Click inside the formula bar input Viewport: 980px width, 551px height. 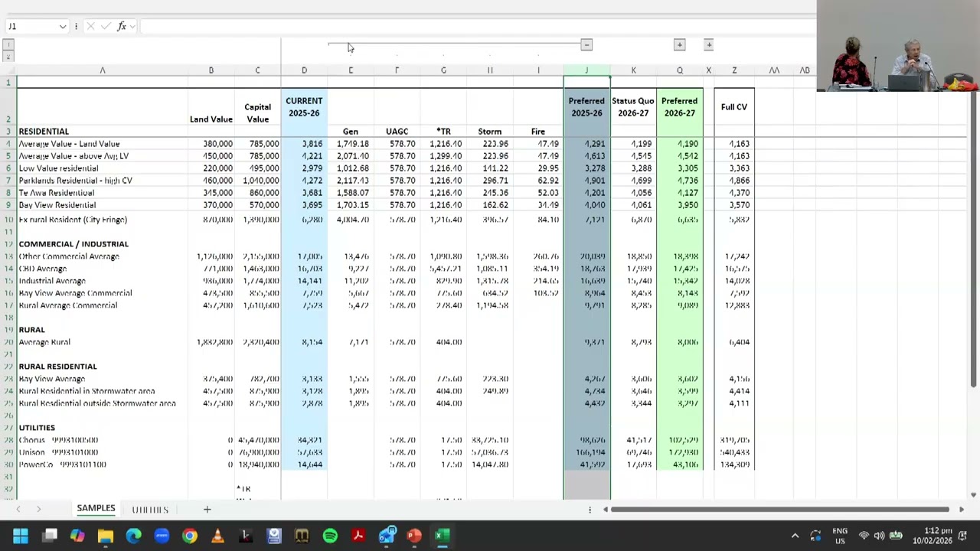click(x=475, y=26)
